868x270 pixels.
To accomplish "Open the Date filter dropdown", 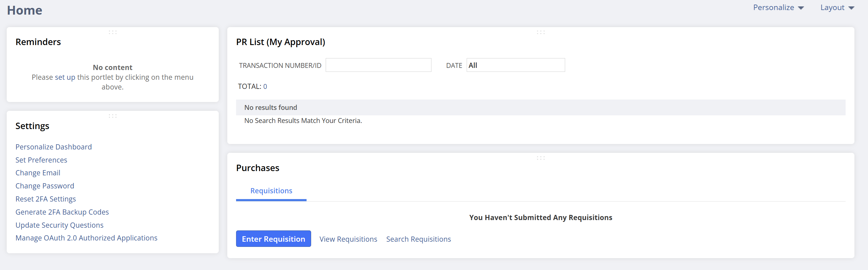I will (x=515, y=65).
